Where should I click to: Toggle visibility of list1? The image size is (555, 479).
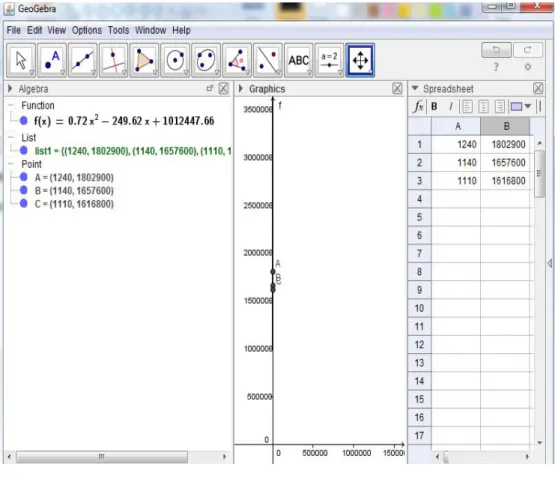coord(24,150)
